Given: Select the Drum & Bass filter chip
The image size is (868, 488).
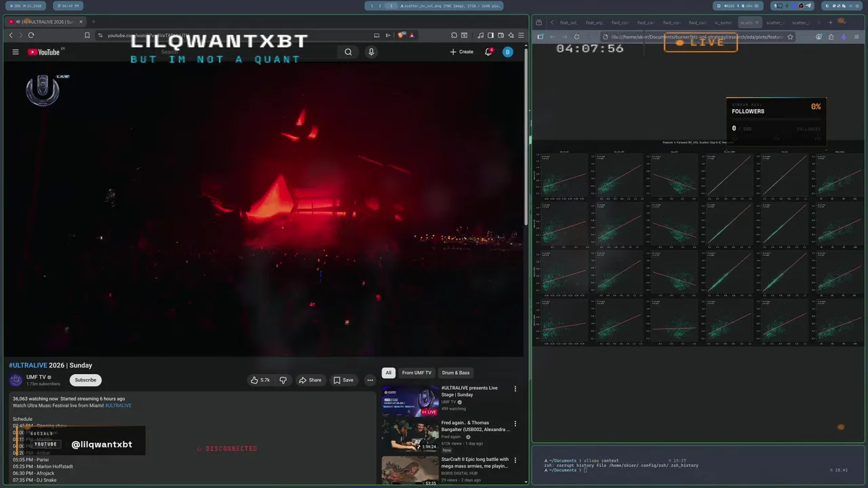Looking at the screenshot, I should click(x=456, y=373).
